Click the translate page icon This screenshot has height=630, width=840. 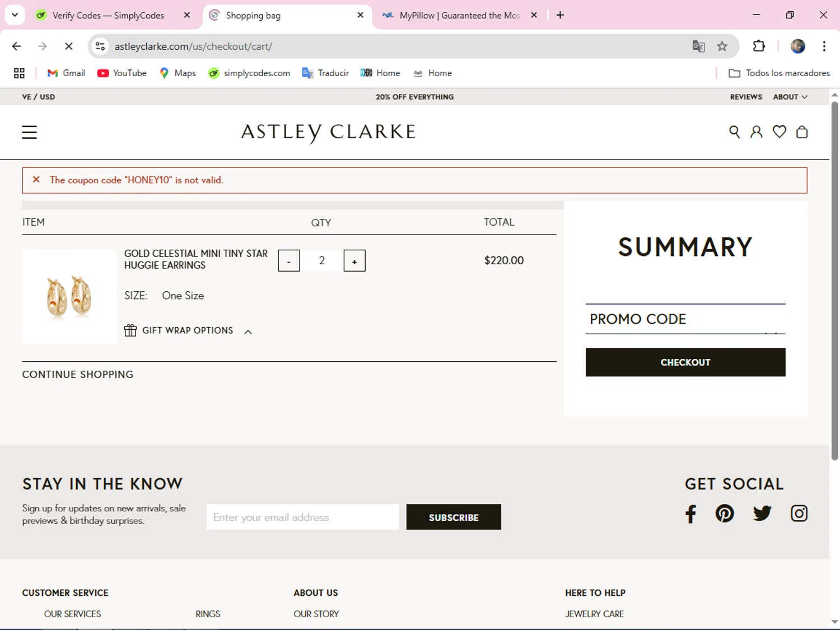coord(698,46)
